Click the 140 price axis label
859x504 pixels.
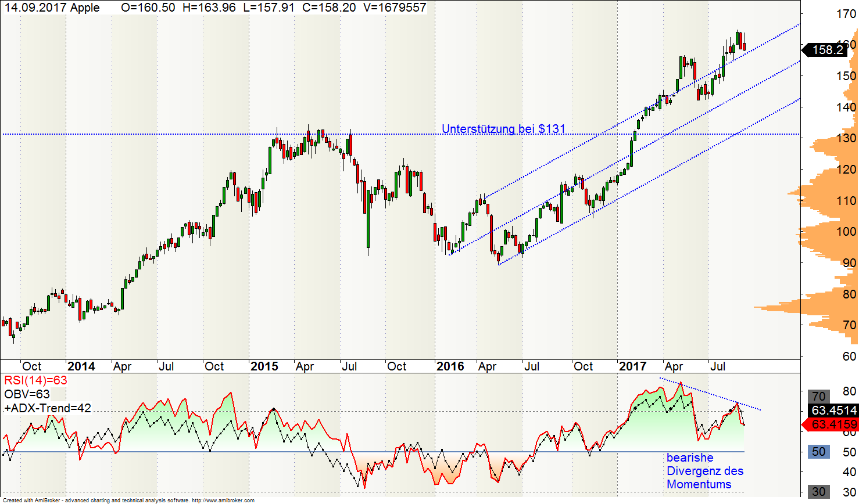846,107
